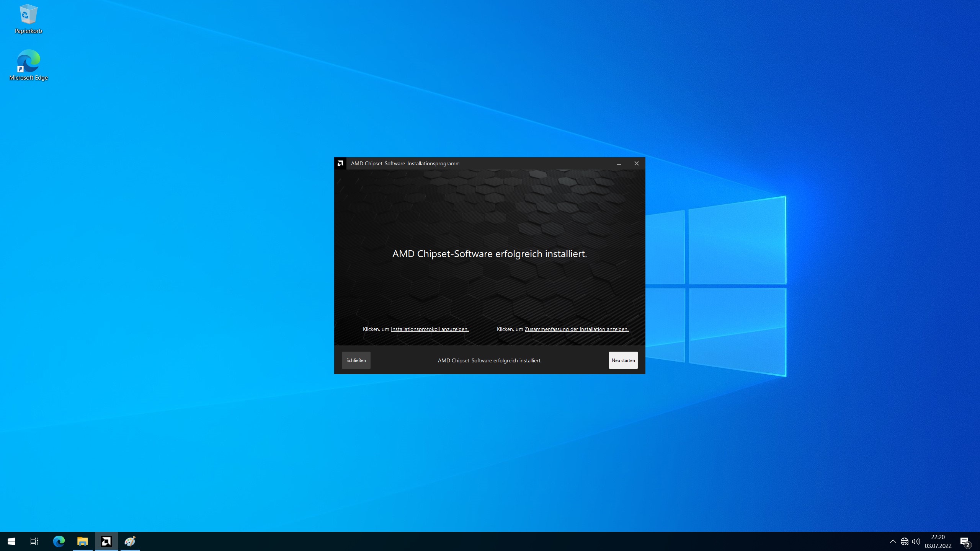The height and width of the screenshot is (551, 980).
Task: Minimize the AMD installer window
Action: point(619,163)
